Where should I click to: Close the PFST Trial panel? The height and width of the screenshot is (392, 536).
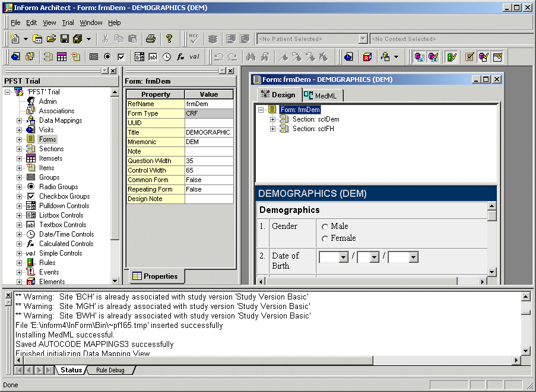point(113,71)
